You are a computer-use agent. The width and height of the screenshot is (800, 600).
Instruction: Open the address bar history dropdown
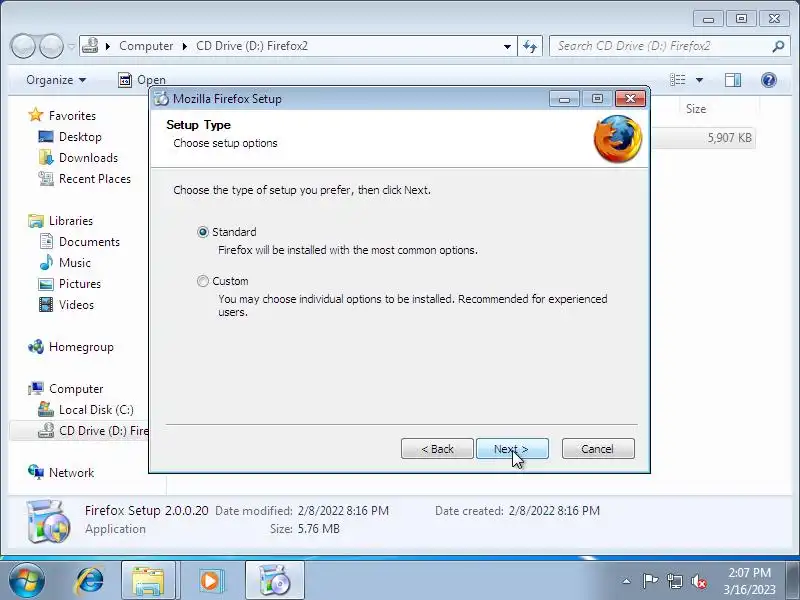tap(507, 46)
